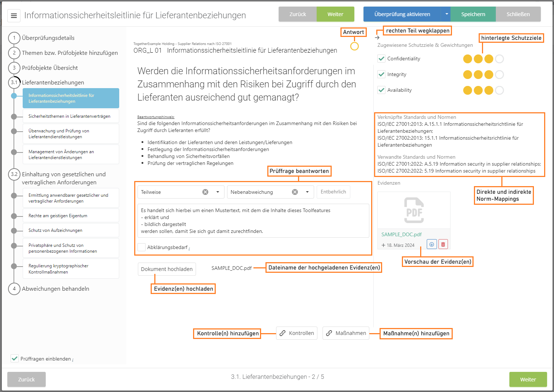554x392 pixels.
Task: Clear the Nebenabweichung selection
Action: (x=295, y=192)
